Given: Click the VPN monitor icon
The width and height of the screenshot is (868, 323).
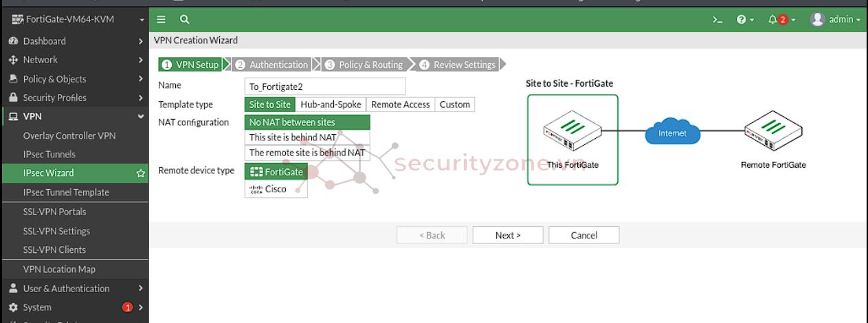Looking at the screenshot, I should 13,117.
